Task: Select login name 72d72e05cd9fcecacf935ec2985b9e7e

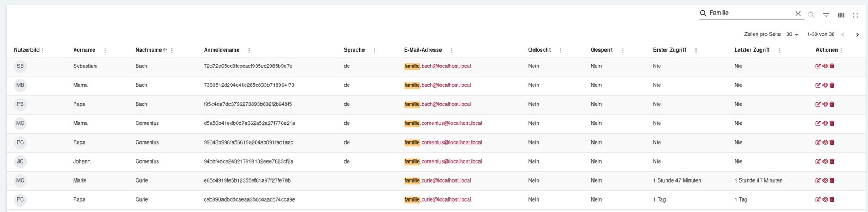Action: click(248, 66)
